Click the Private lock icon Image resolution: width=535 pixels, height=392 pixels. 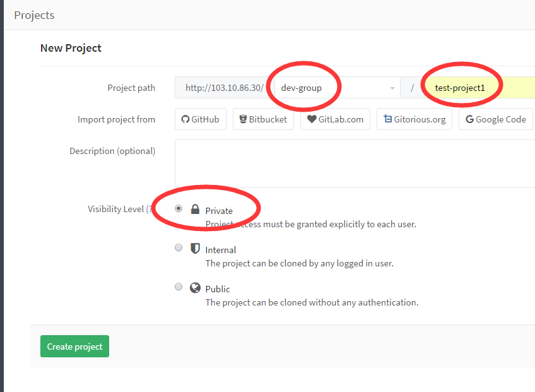pos(195,209)
